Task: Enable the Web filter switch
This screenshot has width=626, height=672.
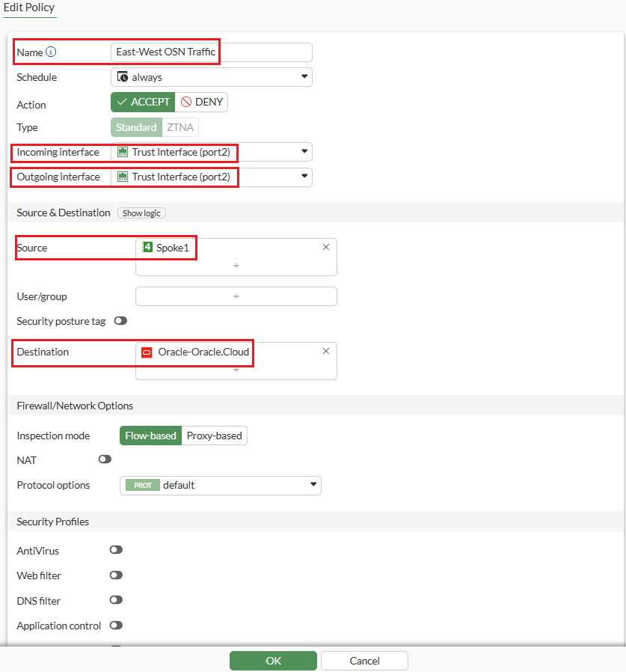Action: (116, 575)
